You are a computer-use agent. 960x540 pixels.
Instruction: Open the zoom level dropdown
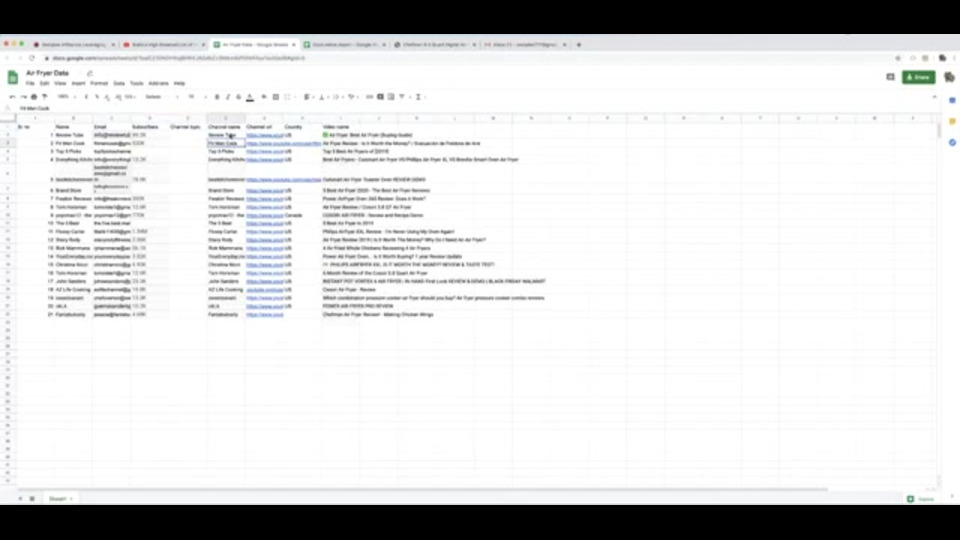(66, 97)
